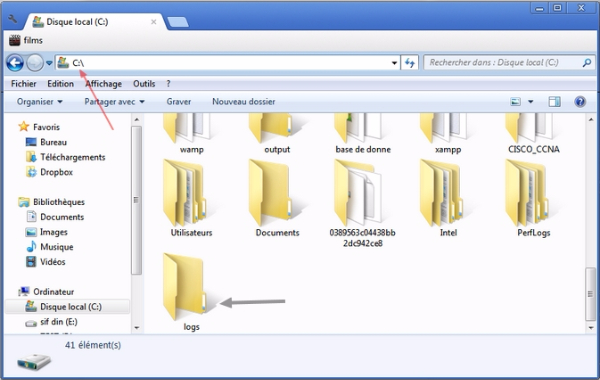Change view with the view mode icon
The width and height of the screenshot is (600, 380).
click(x=515, y=102)
